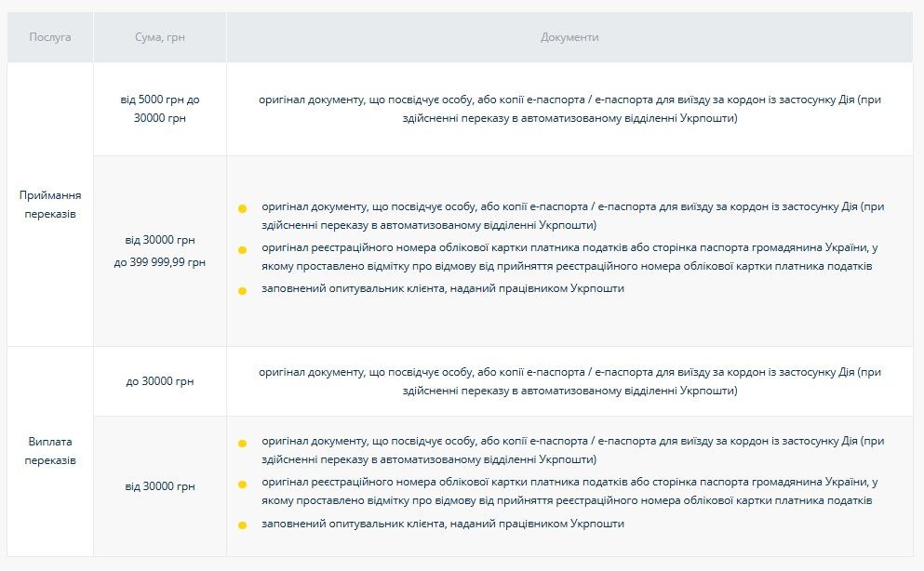Screen dimensions: 924x571
Task: Click 'від 30000 грн' amount in Виплата переказів section
Action: pos(160,486)
